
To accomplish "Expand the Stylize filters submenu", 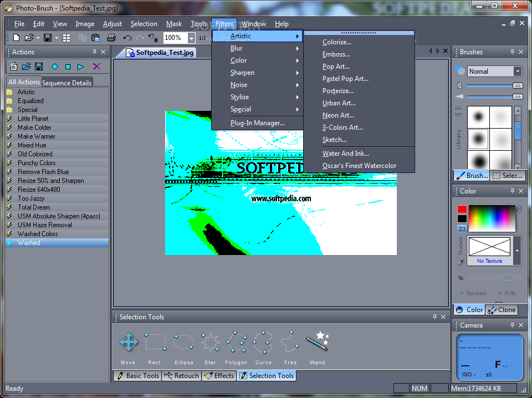I will tap(257, 97).
